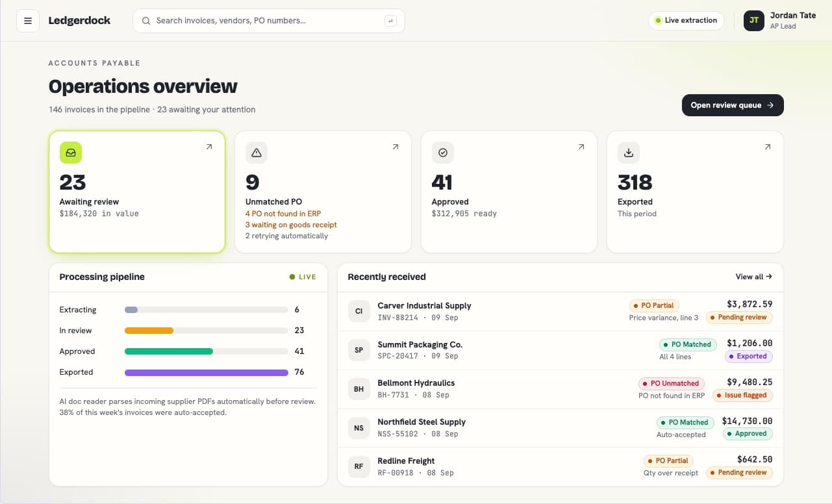Click the Jordan Tate profile name
Viewport: 832px width, 504px height.
point(793,16)
